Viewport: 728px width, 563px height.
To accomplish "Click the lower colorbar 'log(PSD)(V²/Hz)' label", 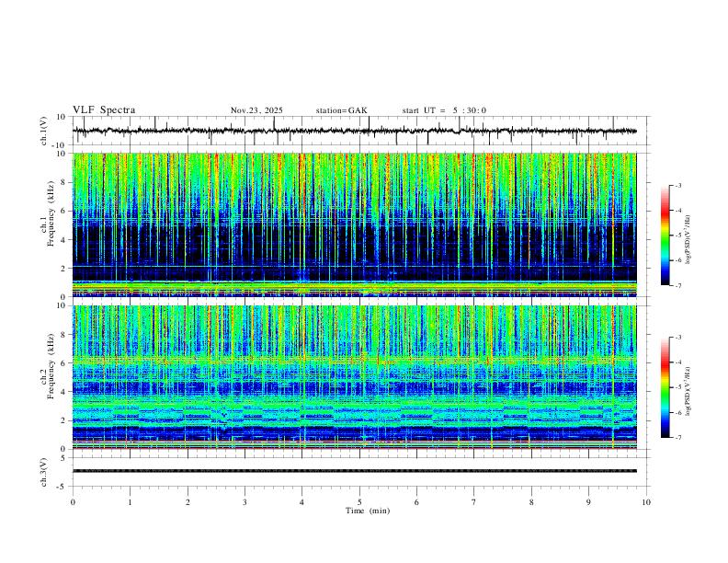I will point(688,391).
